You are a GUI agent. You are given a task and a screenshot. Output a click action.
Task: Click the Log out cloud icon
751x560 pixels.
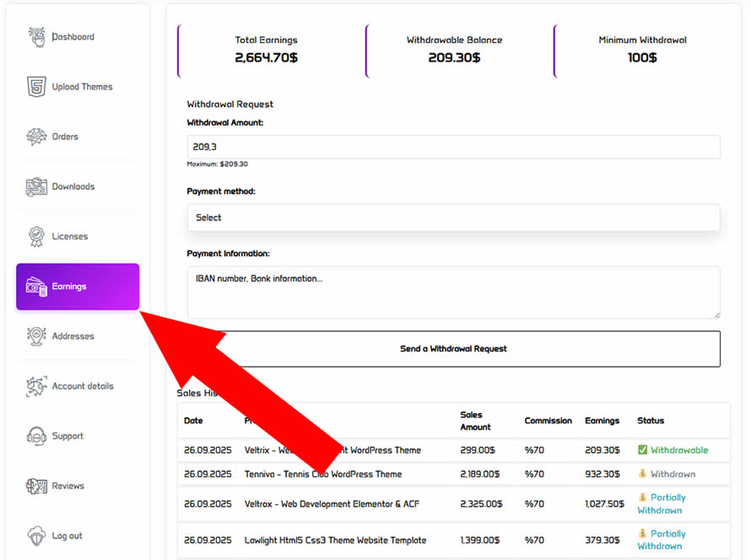(x=36, y=536)
